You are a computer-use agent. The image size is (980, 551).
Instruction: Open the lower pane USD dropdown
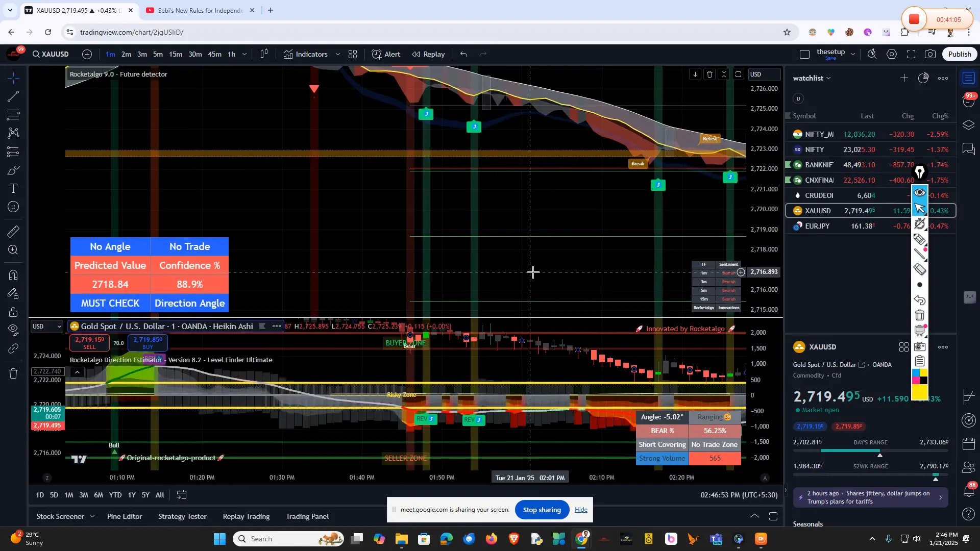click(46, 327)
